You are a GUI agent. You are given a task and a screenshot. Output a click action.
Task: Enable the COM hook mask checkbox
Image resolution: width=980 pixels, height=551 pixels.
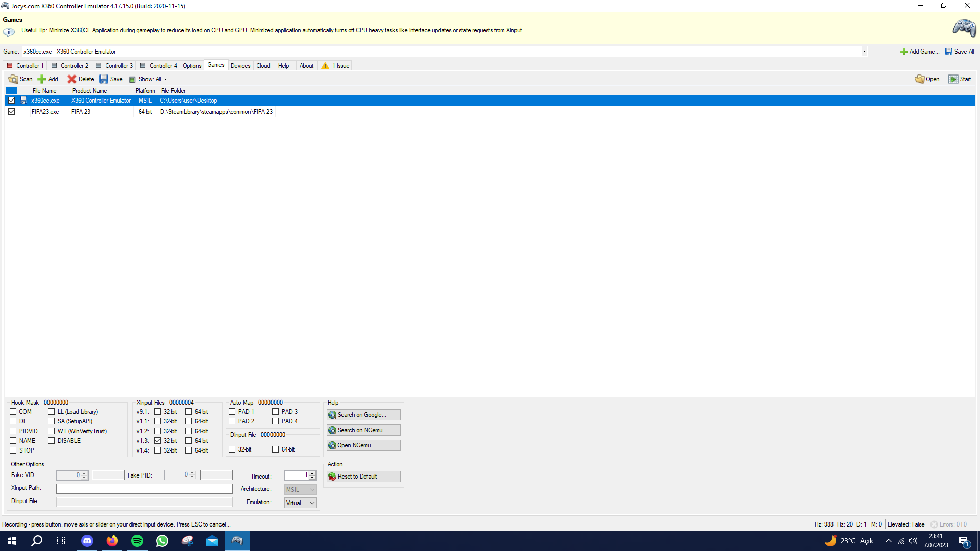[13, 412]
